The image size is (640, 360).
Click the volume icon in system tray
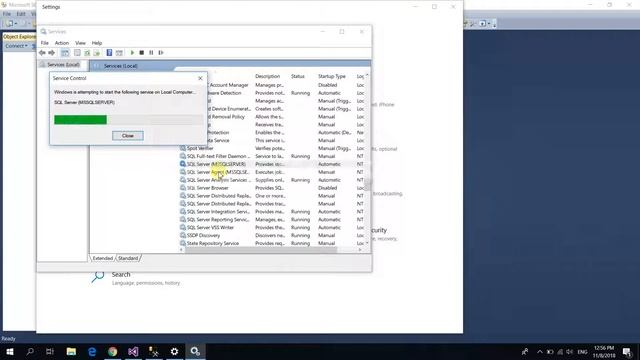coord(570,352)
